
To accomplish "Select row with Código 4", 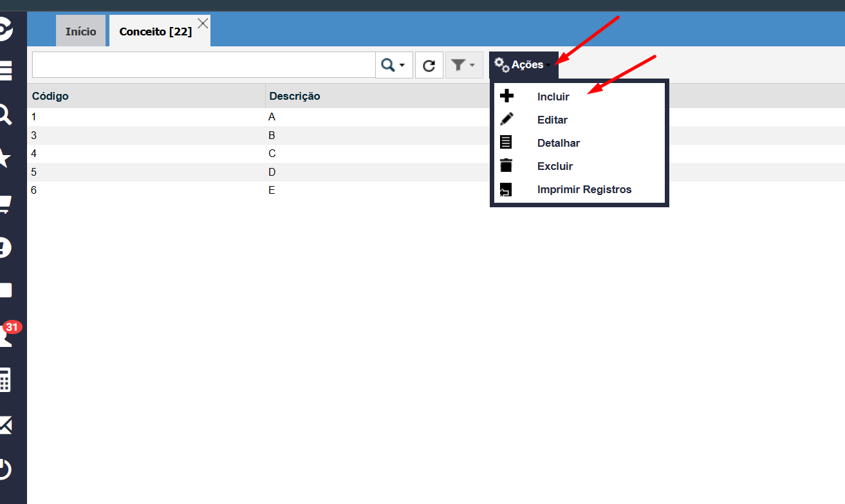I will 436,154.
